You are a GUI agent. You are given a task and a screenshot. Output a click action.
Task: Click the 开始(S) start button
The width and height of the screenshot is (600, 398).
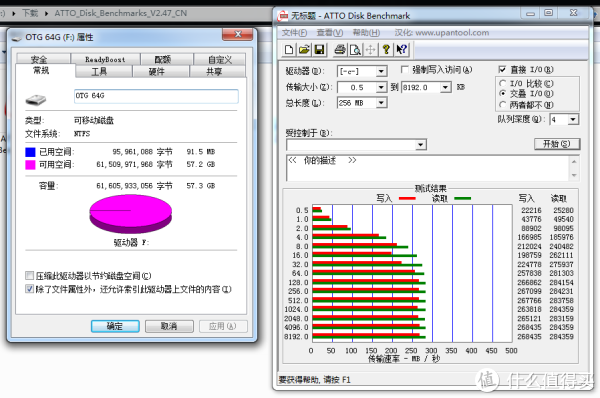click(x=557, y=144)
